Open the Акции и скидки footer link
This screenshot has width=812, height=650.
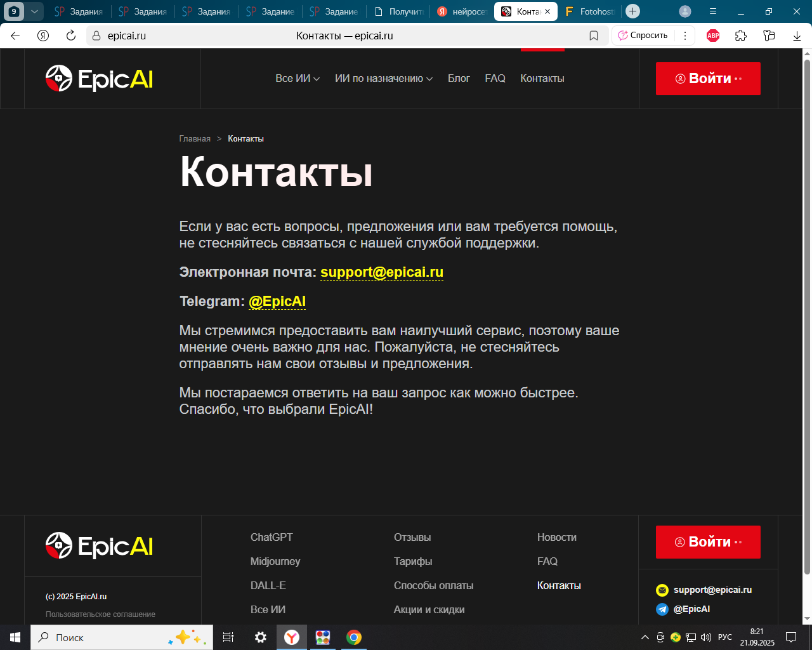click(x=429, y=610)
